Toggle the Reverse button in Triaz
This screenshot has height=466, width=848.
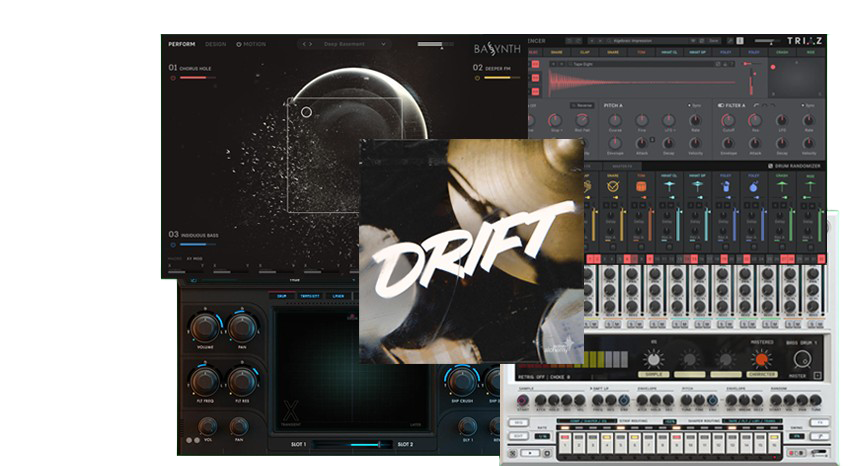click(x=582, y=105)
